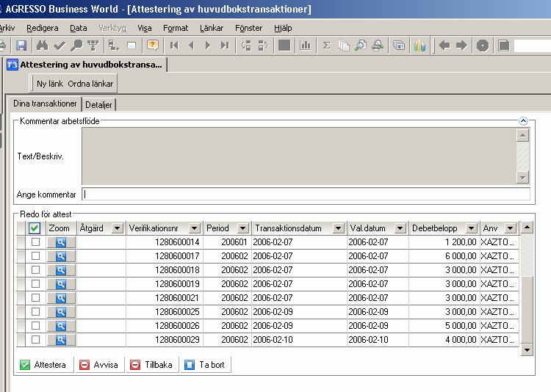The height and width of the screenshot is (392, 551).
Task: Open the Redigera menu
Action: [x=42, y=28]
